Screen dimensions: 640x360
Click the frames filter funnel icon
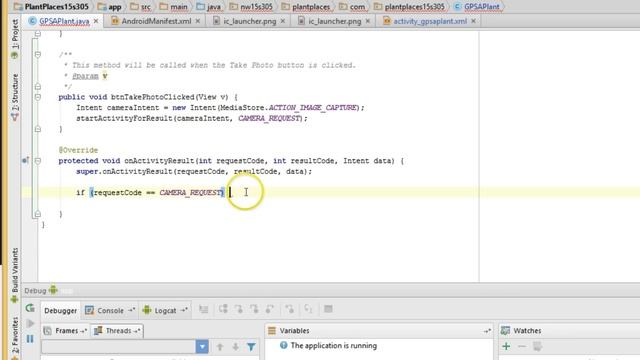tap(251, 347)
